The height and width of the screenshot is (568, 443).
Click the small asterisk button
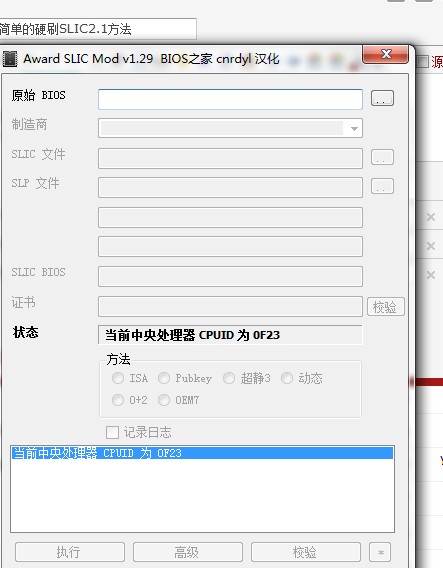[x=380, y=552]
